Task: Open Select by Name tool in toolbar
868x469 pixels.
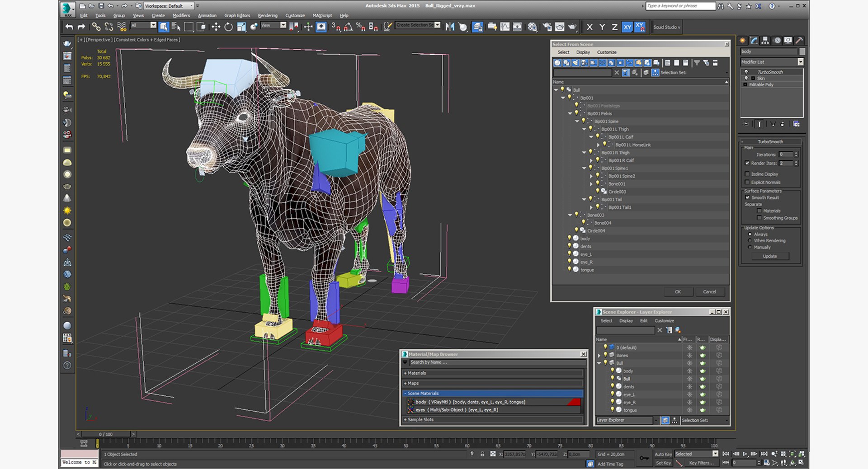Action: click(x=176, y=27)
